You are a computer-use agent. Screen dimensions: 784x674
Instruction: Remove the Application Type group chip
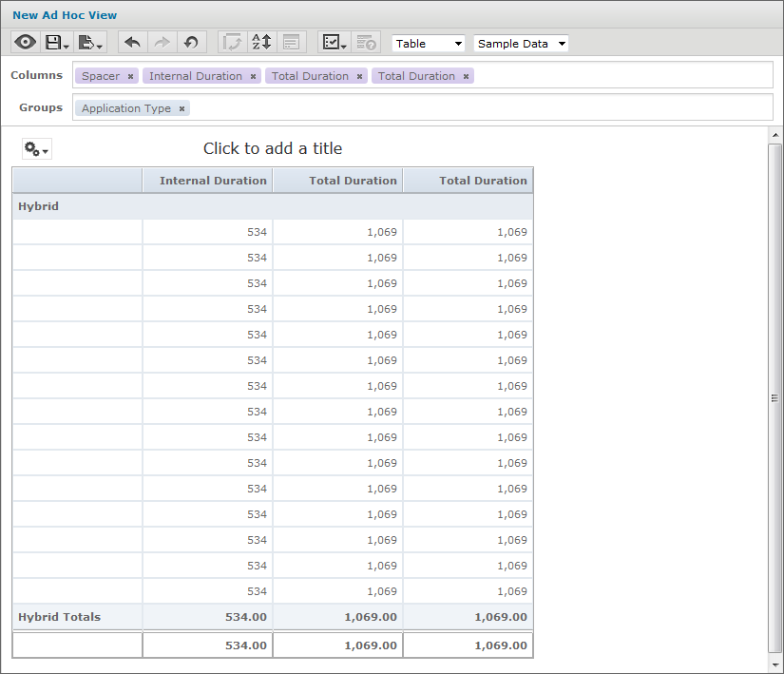(x=182, y=108)
